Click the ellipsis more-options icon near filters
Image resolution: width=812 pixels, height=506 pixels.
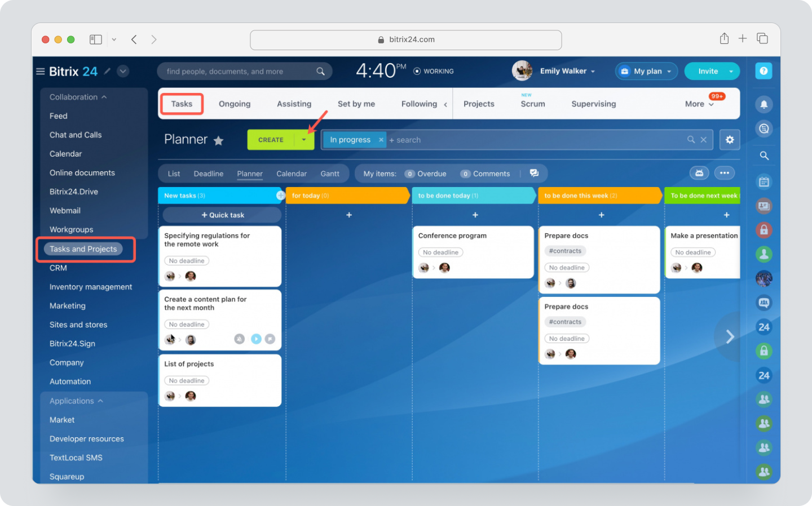[x=725, y=173]
